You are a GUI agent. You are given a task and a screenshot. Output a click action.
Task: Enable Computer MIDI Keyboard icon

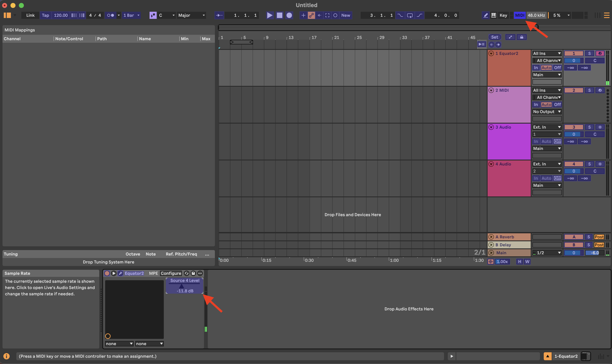pyautogui.click(x=493, y=15)
